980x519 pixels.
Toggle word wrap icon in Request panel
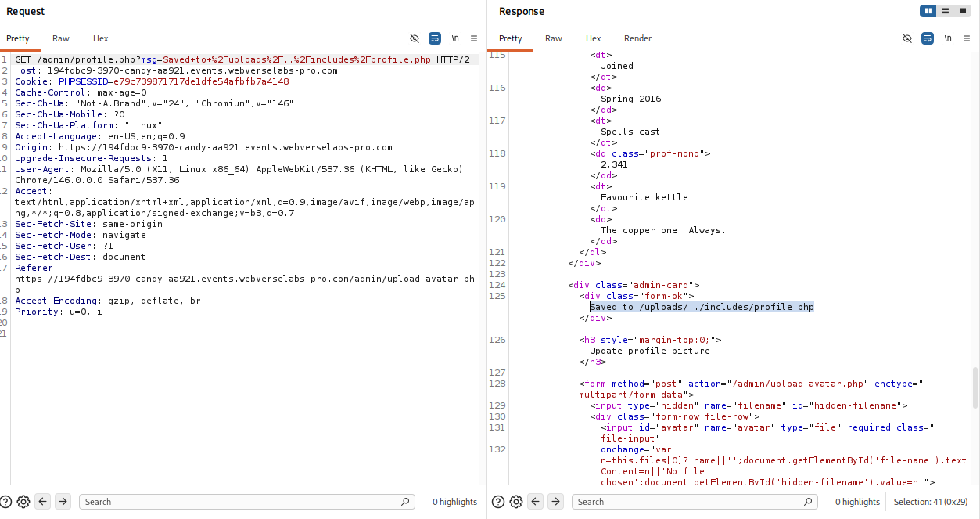point(435,38)
